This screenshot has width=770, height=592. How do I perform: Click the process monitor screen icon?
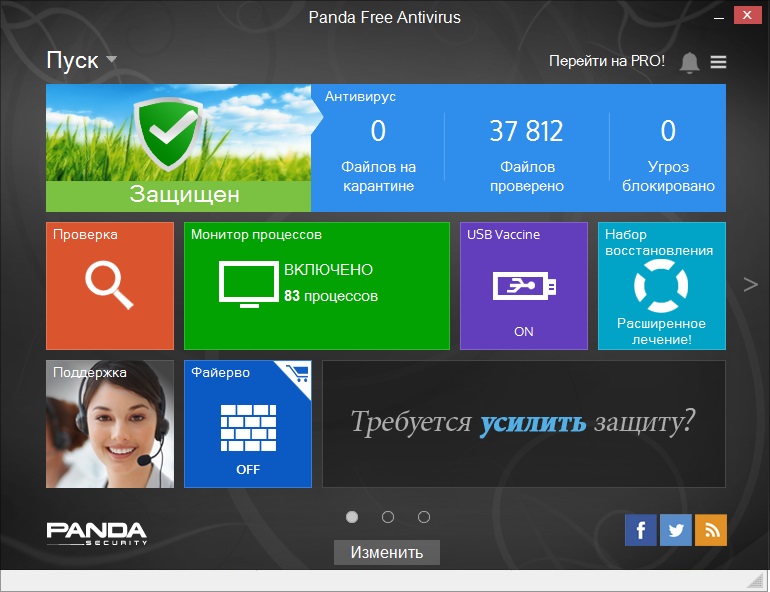click(249, 284)
